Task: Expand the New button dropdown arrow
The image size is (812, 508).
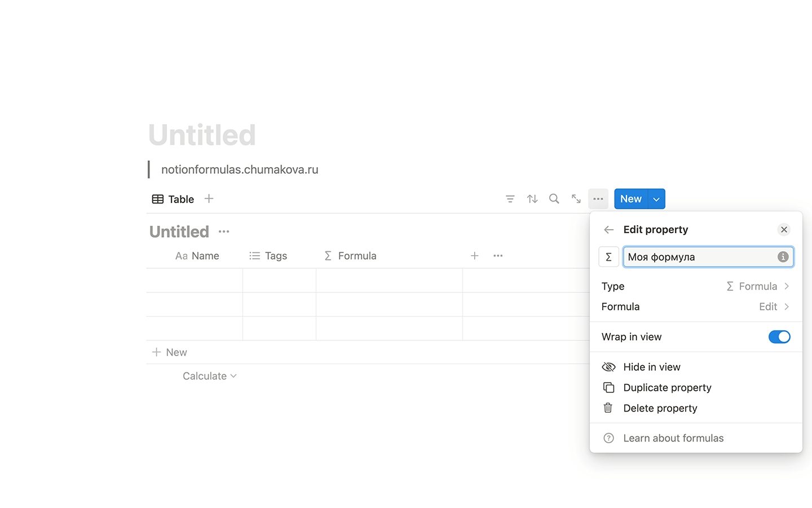Action: coord(656,199)
